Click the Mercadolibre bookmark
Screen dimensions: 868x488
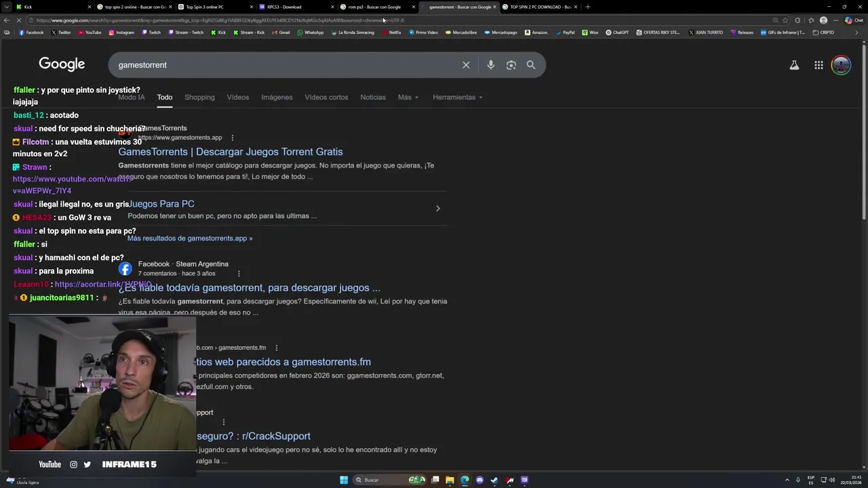(x=461, y=33)
